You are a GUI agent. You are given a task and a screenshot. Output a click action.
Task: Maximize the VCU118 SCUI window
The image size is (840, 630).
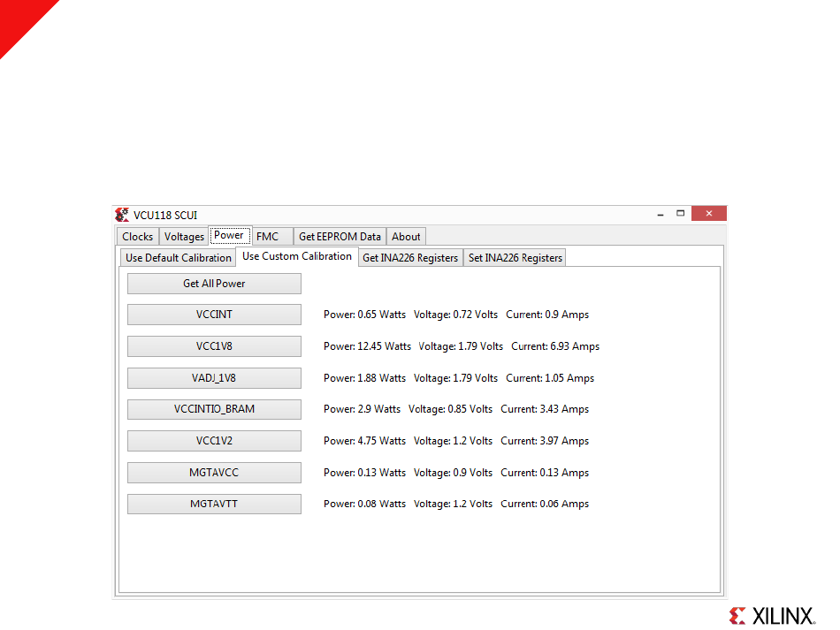[680, 213]
